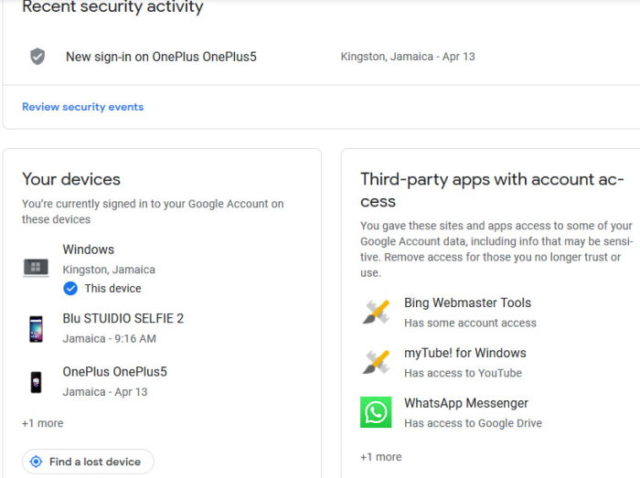Show +1 more third-party apps
Screen dimensions: 640x478
pyautogui.click(x=381, y=457)
